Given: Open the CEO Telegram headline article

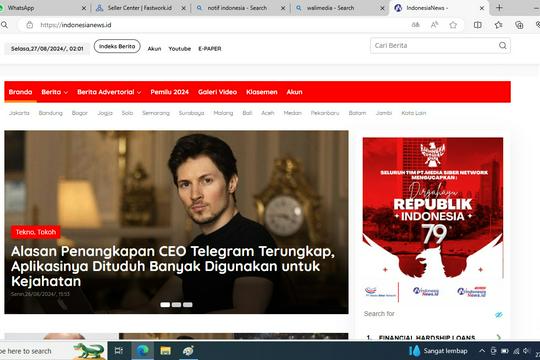Looking at the screenshot, I should tap(172, 266).
